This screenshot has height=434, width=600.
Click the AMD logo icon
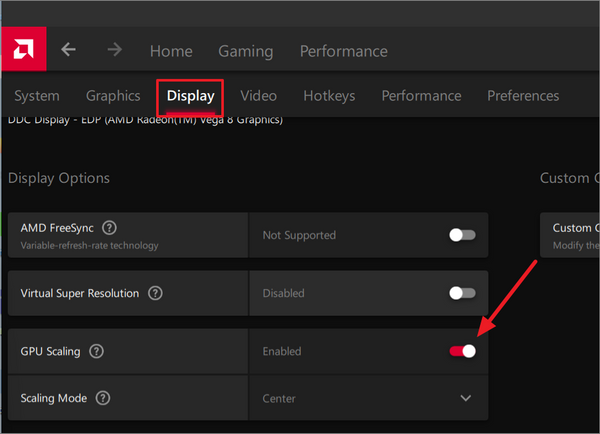(x=24, y=49)
